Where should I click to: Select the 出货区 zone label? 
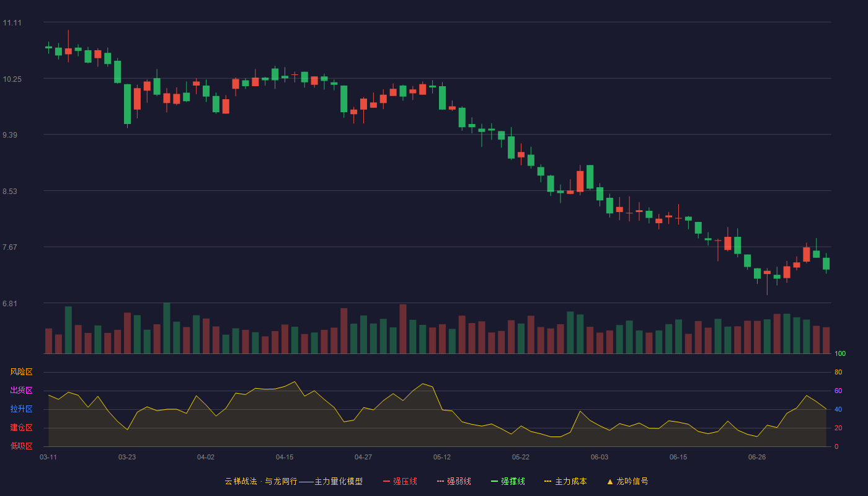(21, 391)
